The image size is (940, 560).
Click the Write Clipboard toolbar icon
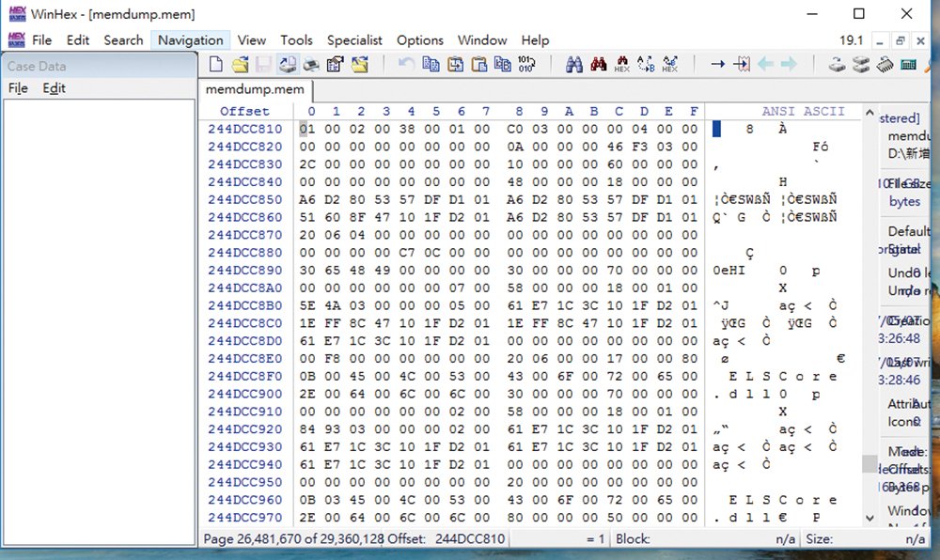(455, 64)
